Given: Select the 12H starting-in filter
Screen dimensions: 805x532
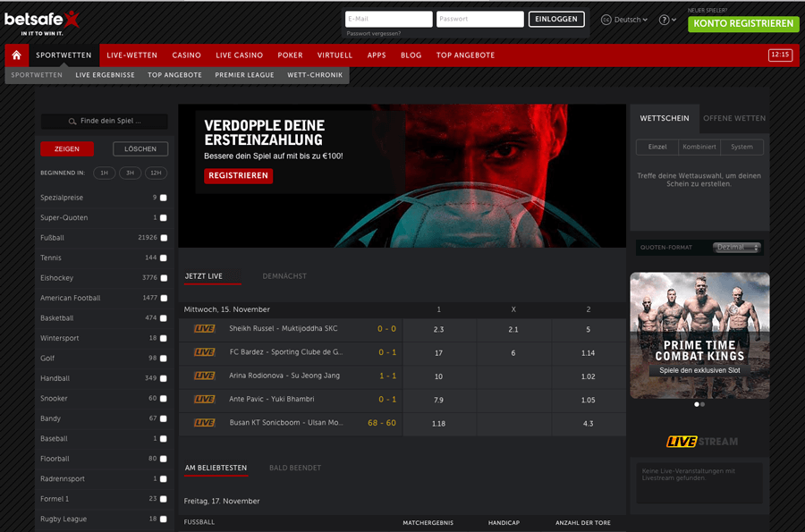Looking at the screenshot, I should tap(156, 173).
